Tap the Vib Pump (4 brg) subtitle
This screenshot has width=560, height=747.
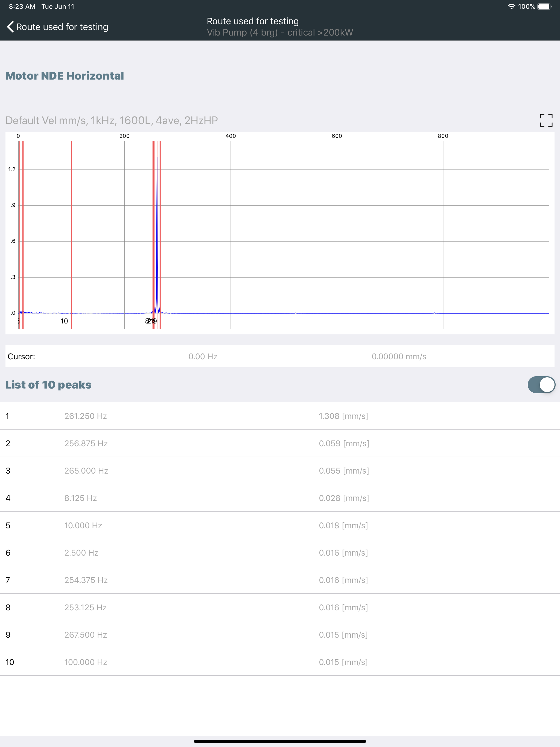point(280,33)
